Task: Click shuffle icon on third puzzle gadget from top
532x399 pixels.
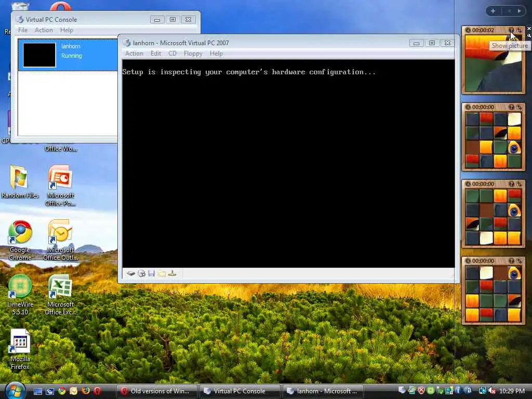Action: pos(520,184)
